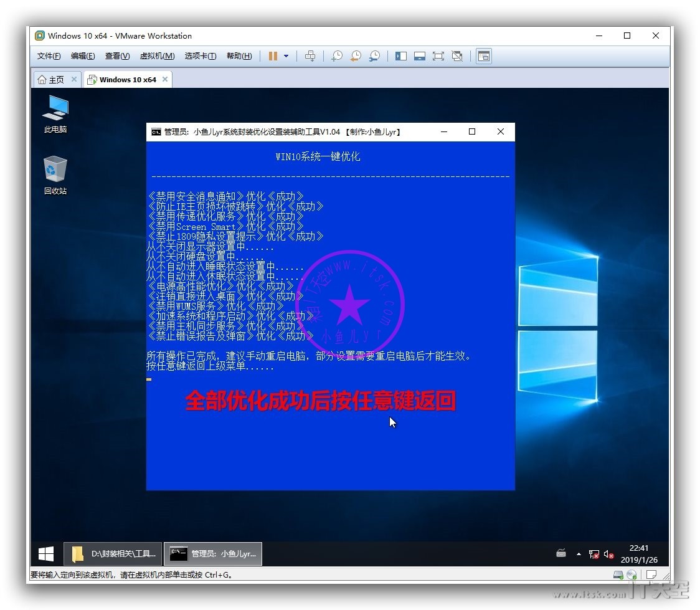This screenshot has width=700, height=610.
Task: Click the 按任意键返回上级菜单 prompt line
Action: click(210, 366)
